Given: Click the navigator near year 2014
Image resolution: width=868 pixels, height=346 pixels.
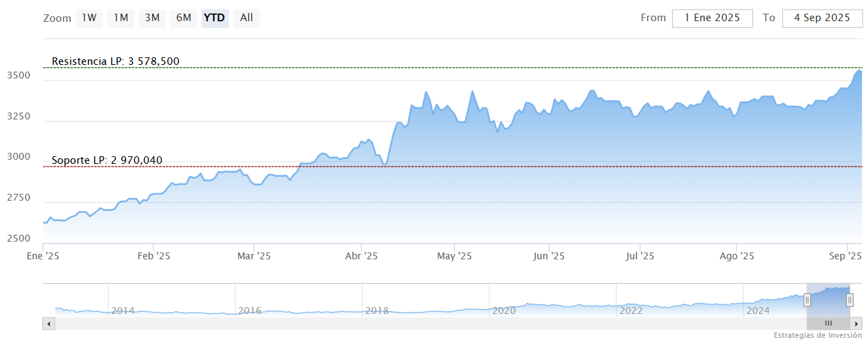Looking at the screenshot, I should pyautogui.click(x=123, y=311).
